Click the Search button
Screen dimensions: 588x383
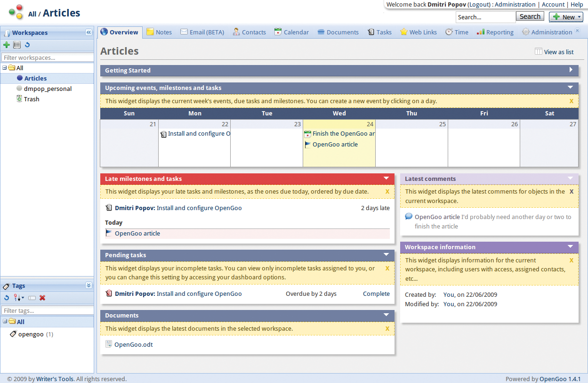point(530,16)
